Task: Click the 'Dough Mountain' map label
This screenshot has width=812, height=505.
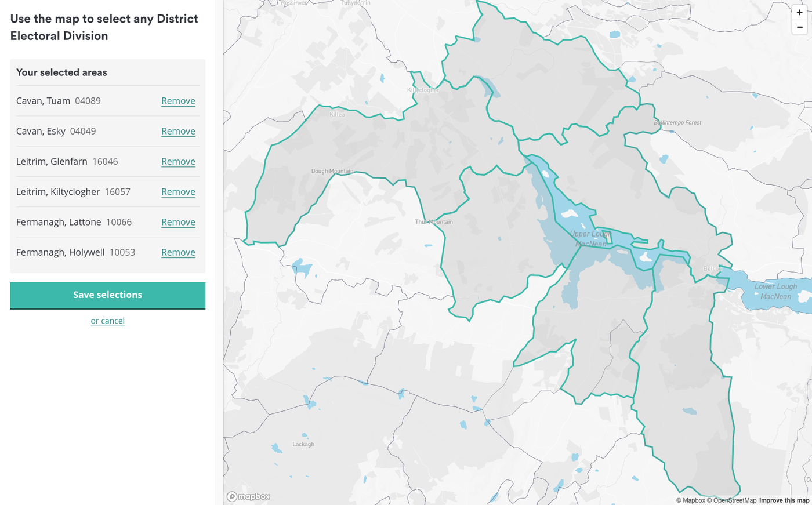Action: click(x=332, y=171)
